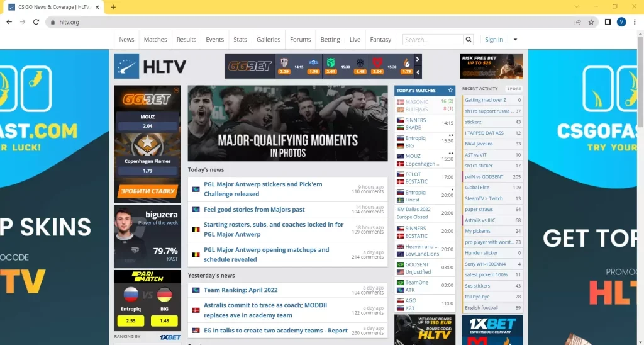Click the 1XBET logo beside Ranking by
Image resolution: width=644 pixels, height=345 pixels.
(170, 337)
